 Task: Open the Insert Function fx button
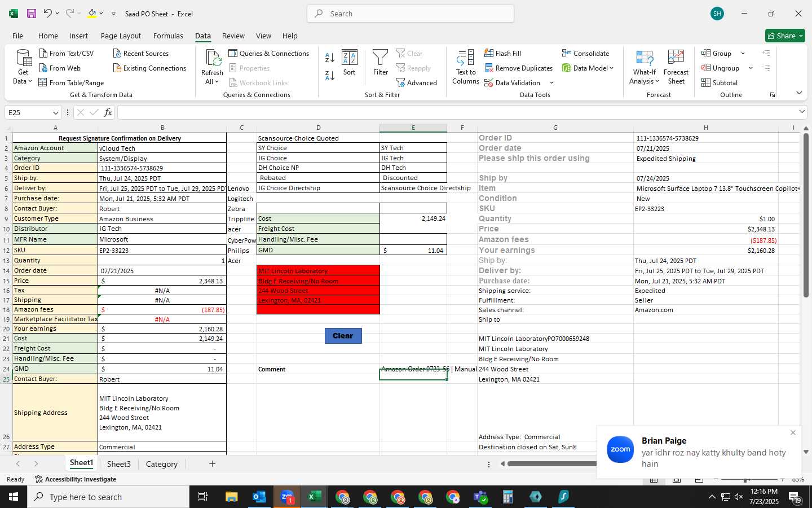click(108, 112)
